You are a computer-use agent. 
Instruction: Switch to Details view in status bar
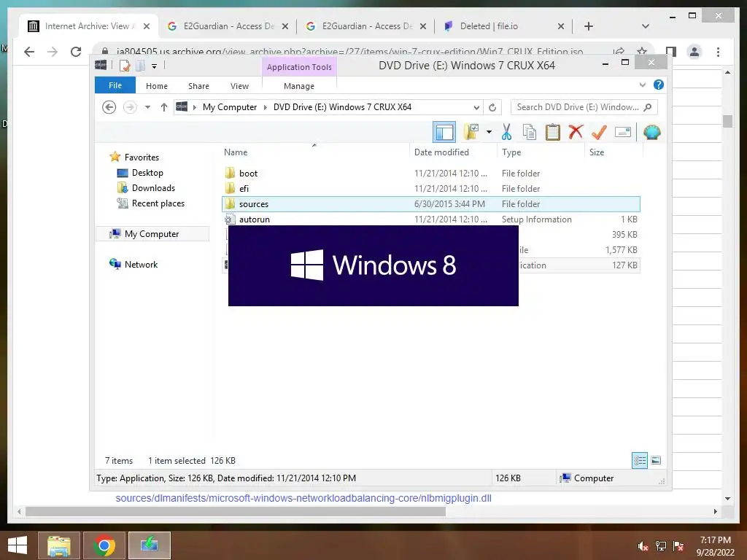[x=639, y=460]
